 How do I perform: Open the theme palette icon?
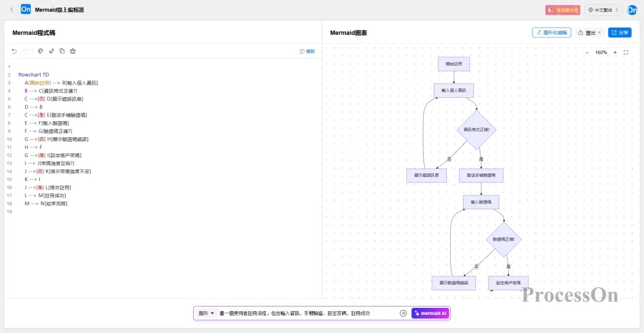pyautogui.click(x=40, y=51)
